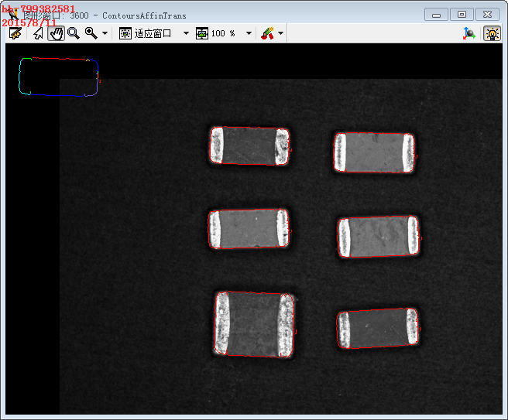Click the 100 % zoom value
508x420 pixels.
pyautogui.click(x=223, y=33)
